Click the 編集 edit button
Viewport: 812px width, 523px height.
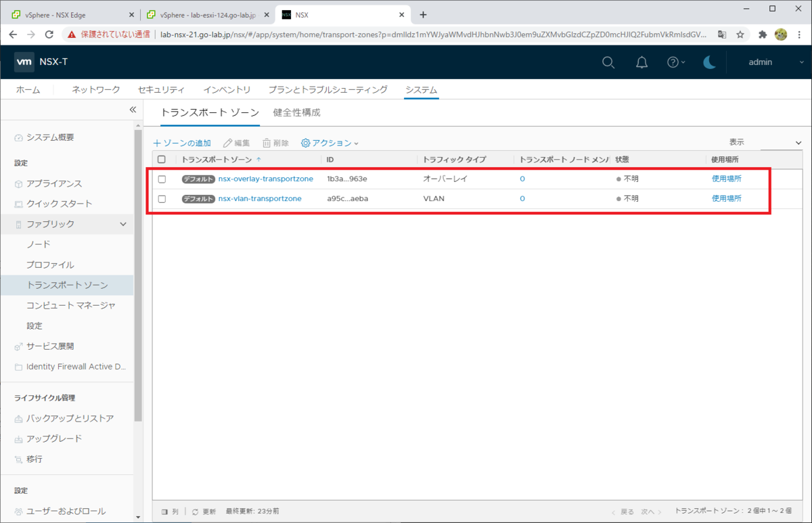236,143
